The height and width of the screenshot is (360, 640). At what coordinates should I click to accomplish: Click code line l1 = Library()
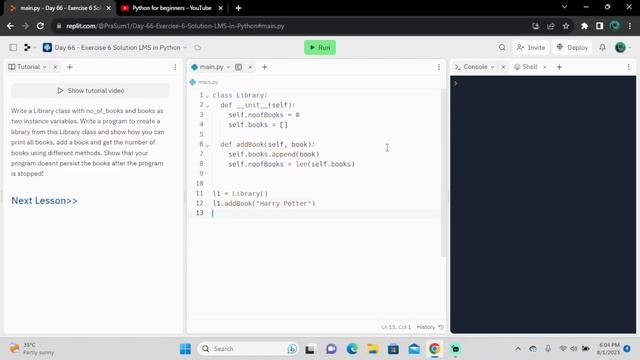pyautogui.click(x=240, y=193)
